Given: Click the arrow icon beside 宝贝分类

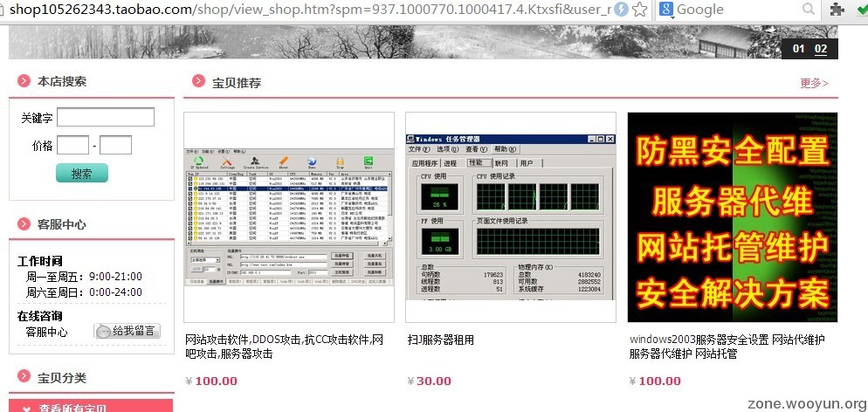Looking at the screenshot, I should click(x=24, y=378).
